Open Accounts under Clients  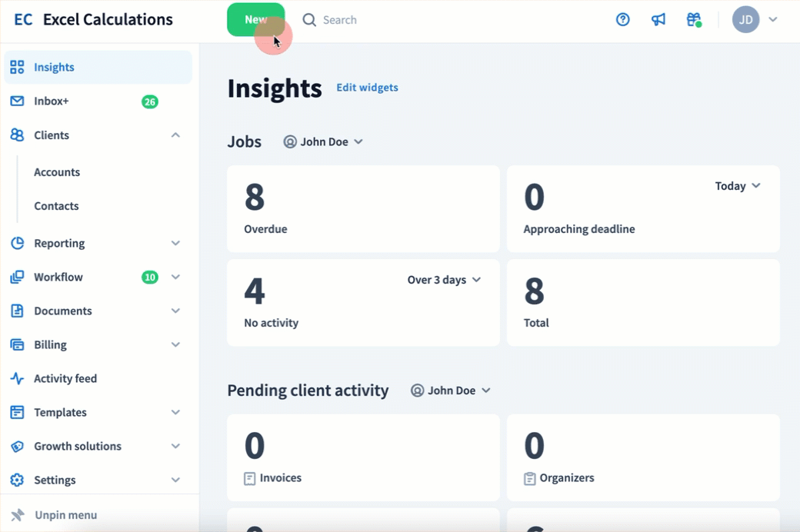point(57,172)
